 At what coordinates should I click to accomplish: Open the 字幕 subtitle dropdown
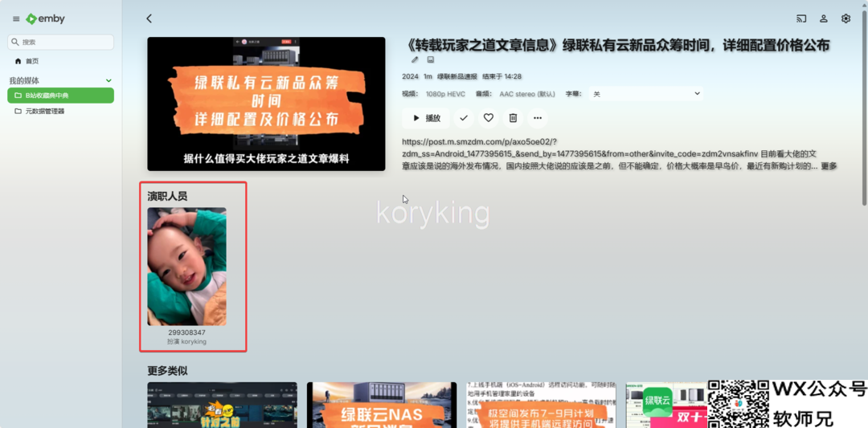646,94
